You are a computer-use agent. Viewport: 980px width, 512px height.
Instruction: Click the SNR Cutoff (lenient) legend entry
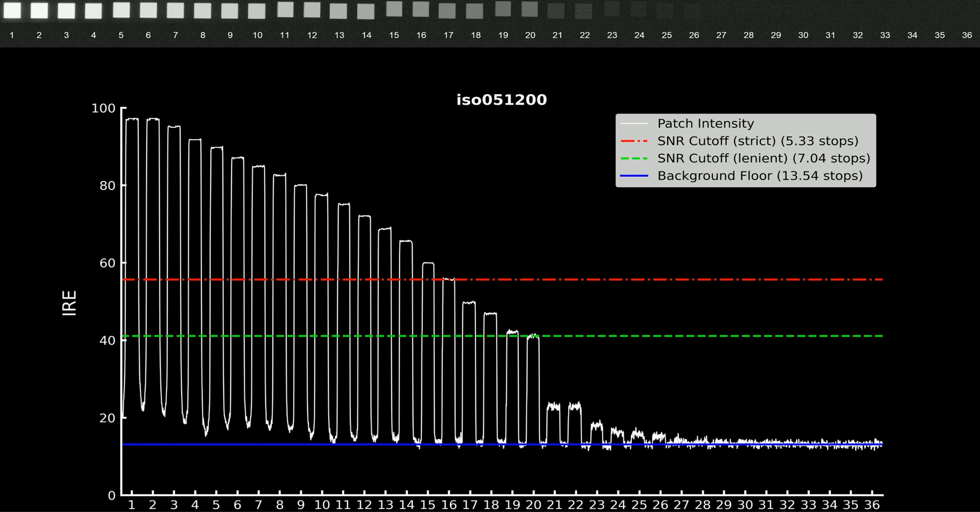[x=764, y=158]
